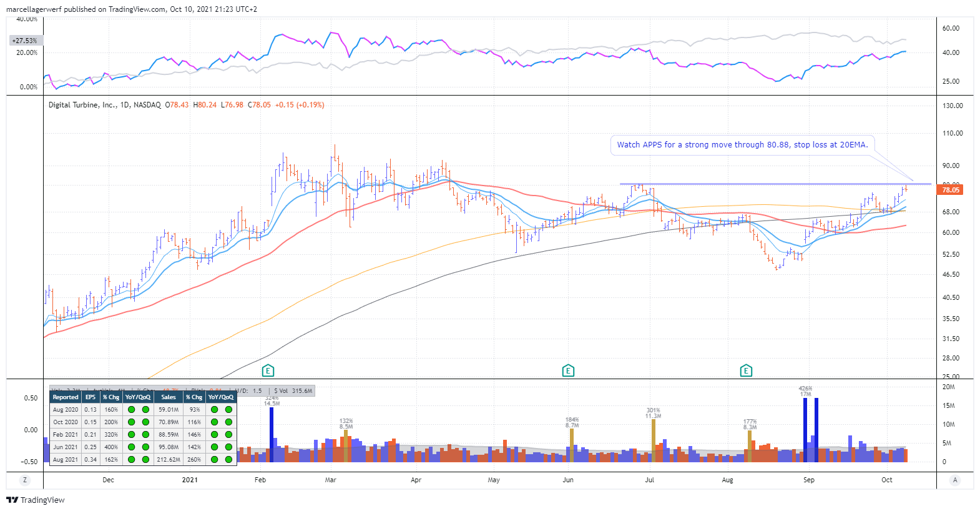Screen dimensions: 980x511
Task: Click the 0.34 EPS value
Action: (x=91, y=460)
